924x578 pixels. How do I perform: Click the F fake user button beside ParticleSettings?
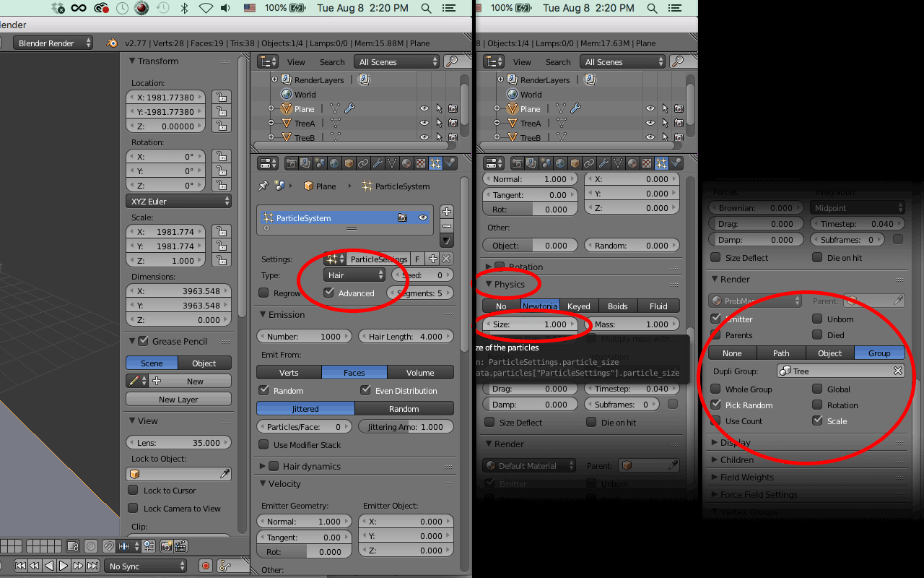(x=417, y=259)
